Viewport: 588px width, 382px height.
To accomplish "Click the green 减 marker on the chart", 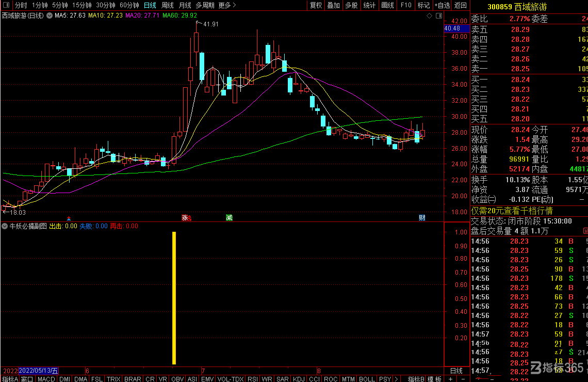I will 229,218.
